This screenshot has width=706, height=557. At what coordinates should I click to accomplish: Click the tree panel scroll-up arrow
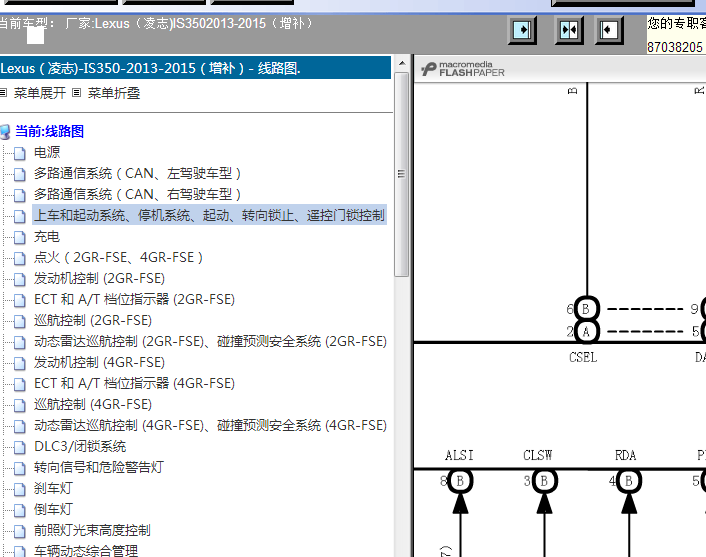(x=402, y=63)
